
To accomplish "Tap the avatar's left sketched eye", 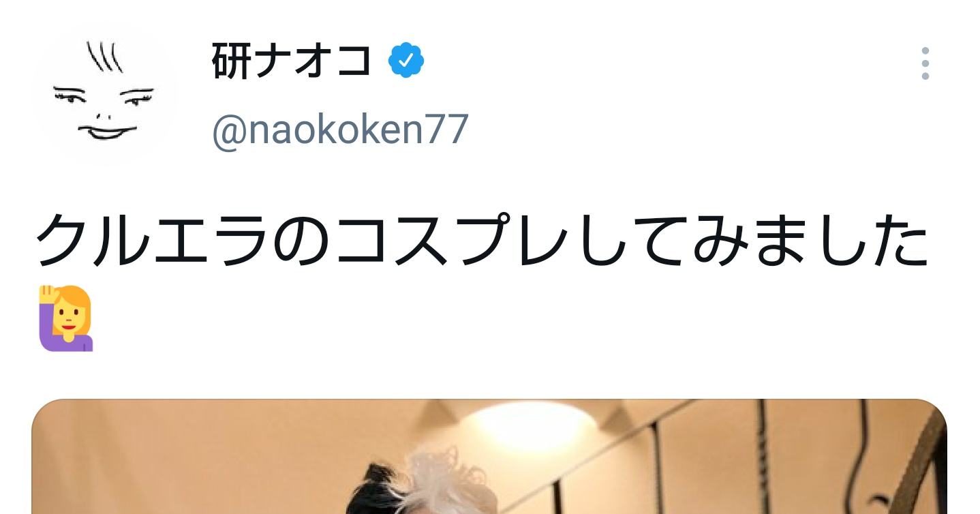I will [71, 96].
